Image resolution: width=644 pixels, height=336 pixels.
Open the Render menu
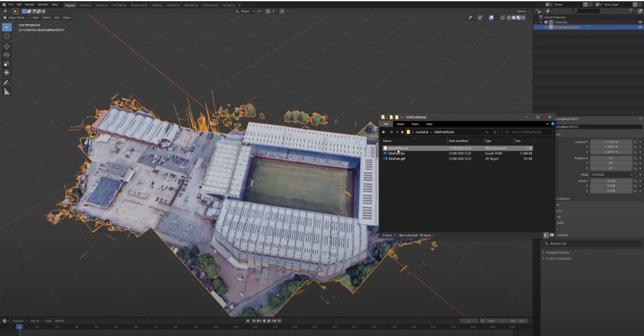(x=30, y=4)
